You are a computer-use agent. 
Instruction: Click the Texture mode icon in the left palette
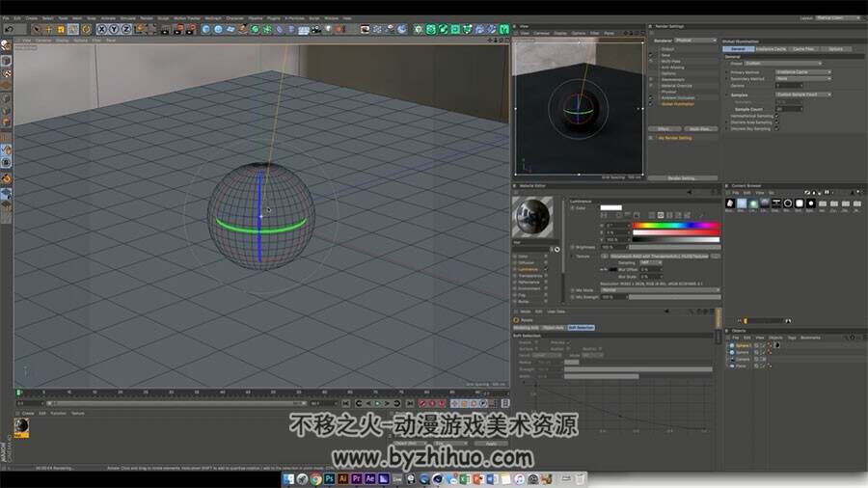(6, 73)
